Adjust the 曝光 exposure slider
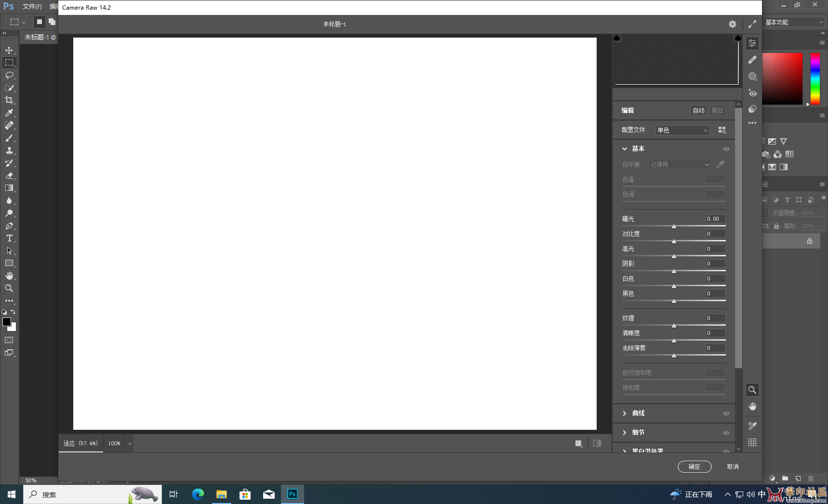Screen dimensions: 828x504 click(674, 226)
